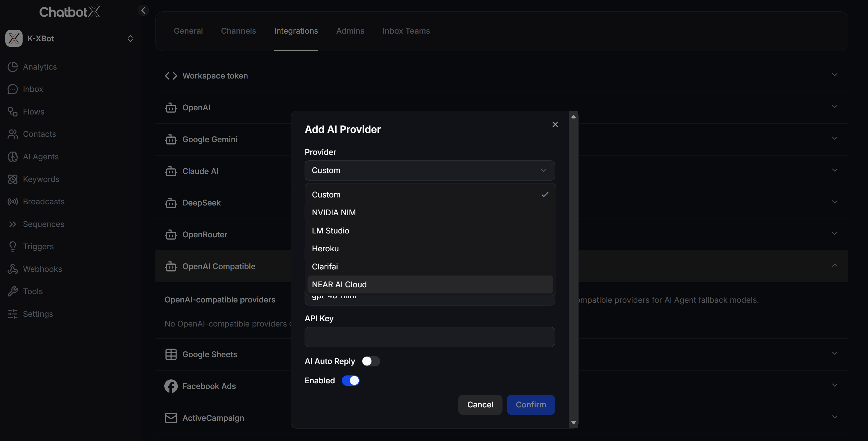Image resolution: width=868 pixels, height=441 pixels.
Task: Open the Contacts people icon
Action: click(x=12, y=134)
